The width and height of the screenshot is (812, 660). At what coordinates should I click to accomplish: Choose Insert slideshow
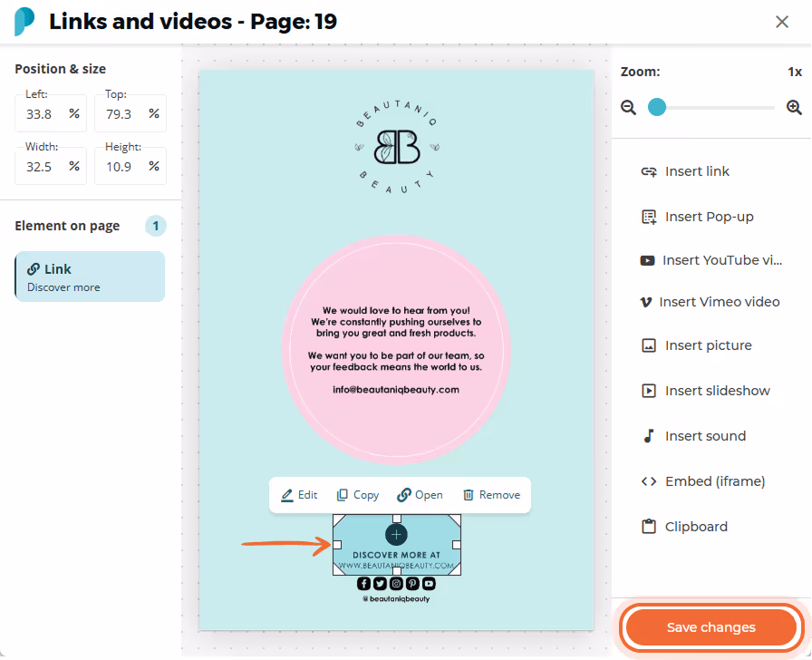pyautogui.click(x=705, y=391)
